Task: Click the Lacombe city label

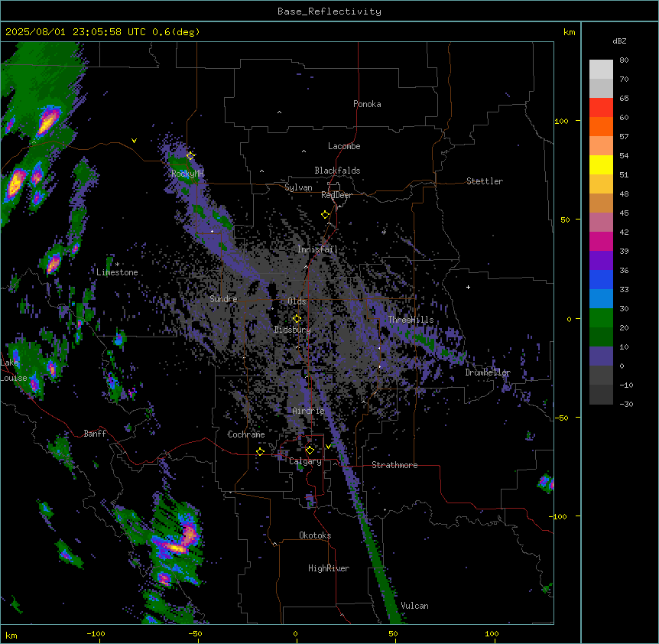Action: tap(344, 146)
